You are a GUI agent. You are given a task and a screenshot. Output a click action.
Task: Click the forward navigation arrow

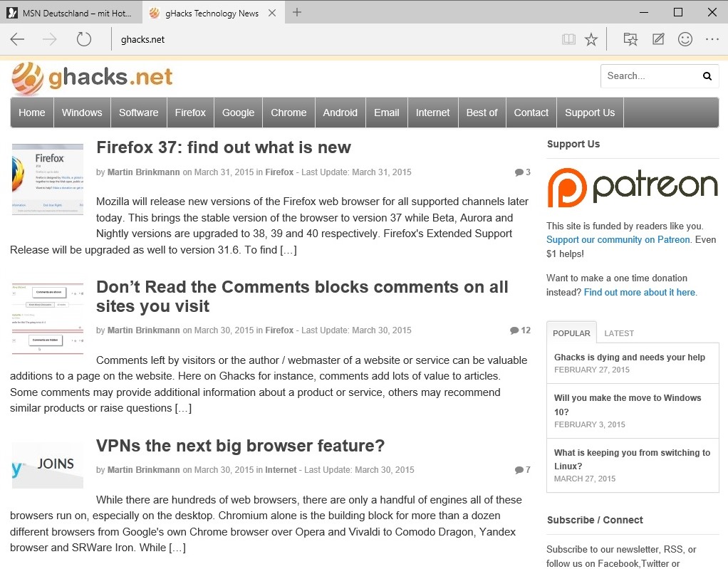click(x=50, y=39)
